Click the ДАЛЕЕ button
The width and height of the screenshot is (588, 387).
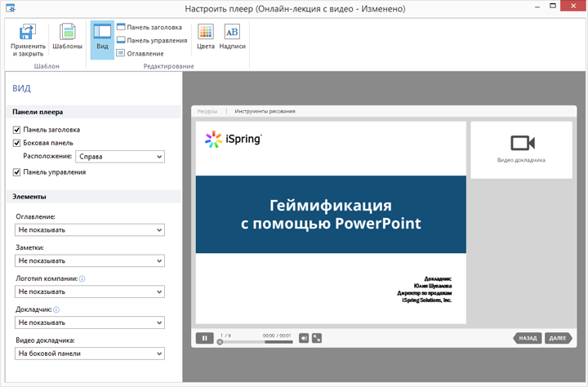point(558,338)
